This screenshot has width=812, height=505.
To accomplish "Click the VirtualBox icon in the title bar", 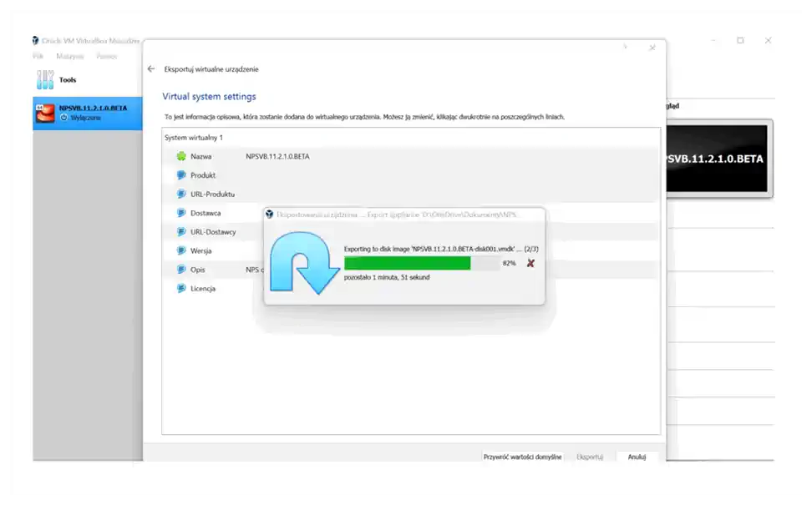I will click(x=35, y=40).
